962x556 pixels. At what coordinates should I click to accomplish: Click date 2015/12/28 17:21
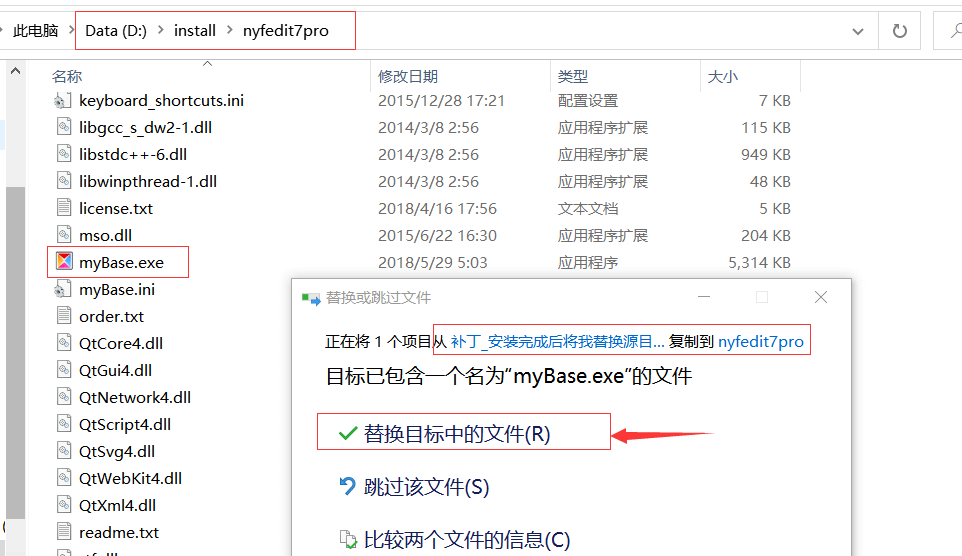pos(441,101)
